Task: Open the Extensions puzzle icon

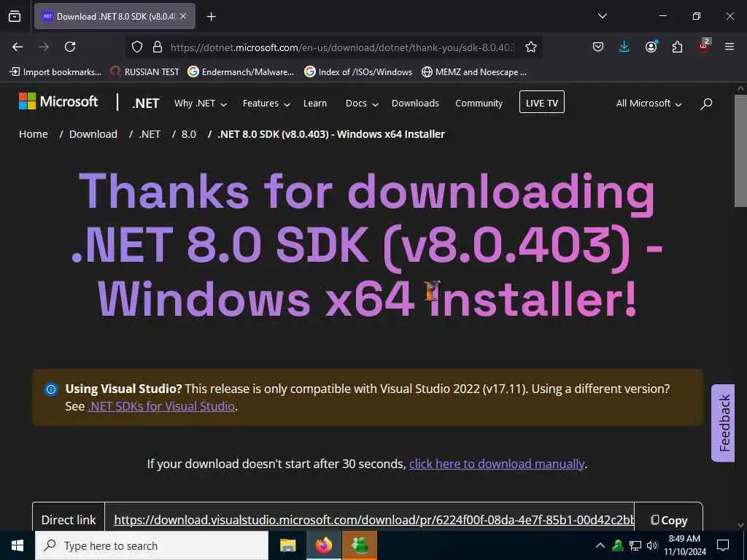Action: pos(677,47)
